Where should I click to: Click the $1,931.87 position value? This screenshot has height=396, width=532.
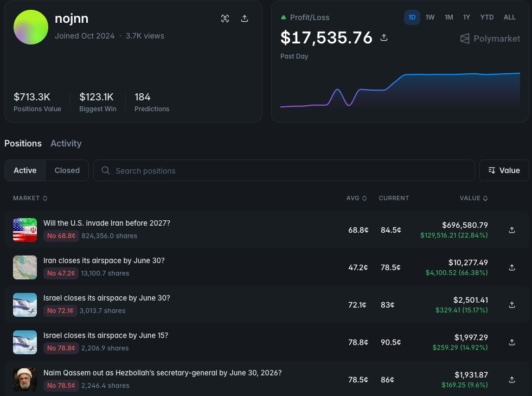coord(471,375)
